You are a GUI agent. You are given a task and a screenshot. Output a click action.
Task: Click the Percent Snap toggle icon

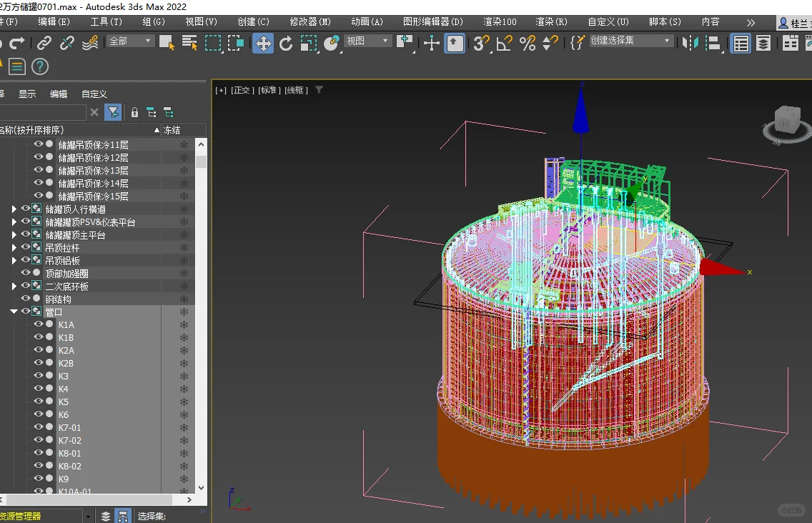tap(528, 44)
